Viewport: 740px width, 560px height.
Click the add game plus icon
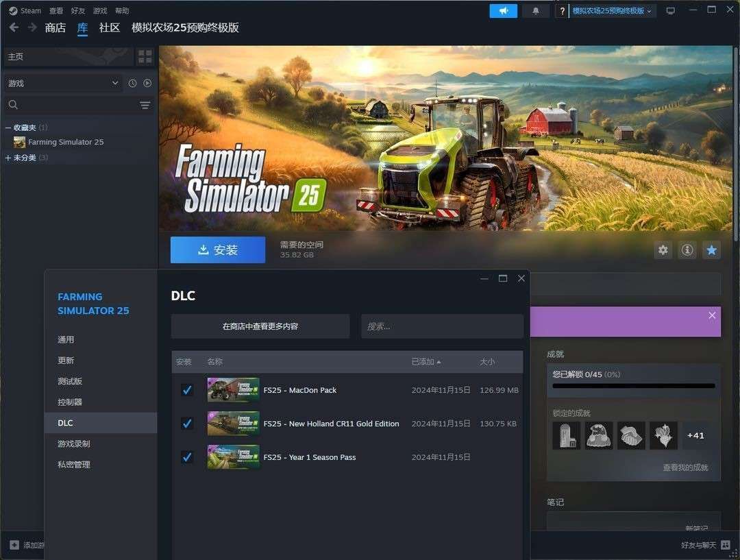pos(14,545)
